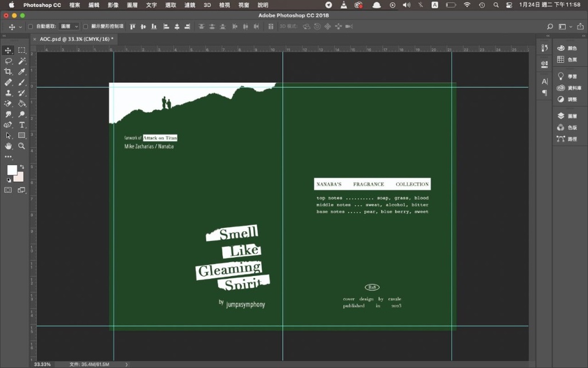This screenshot has height=368, width=588.
Task: Align right edges in the options bar
Action: click(187, 26)
